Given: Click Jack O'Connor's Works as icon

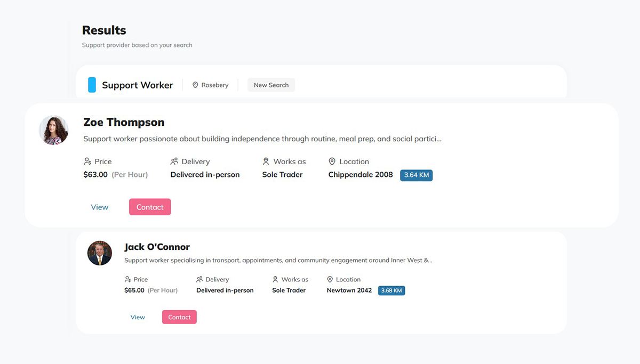Looking at the screenshot, I should (x=275, y=279).
